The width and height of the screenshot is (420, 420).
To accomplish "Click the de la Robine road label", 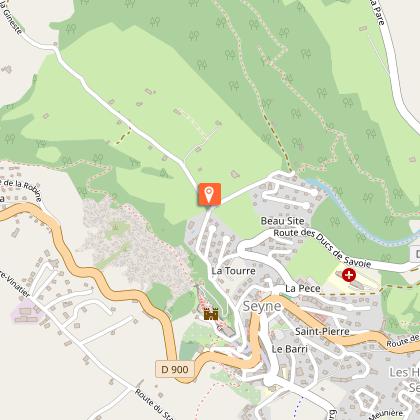I will 21,189.
